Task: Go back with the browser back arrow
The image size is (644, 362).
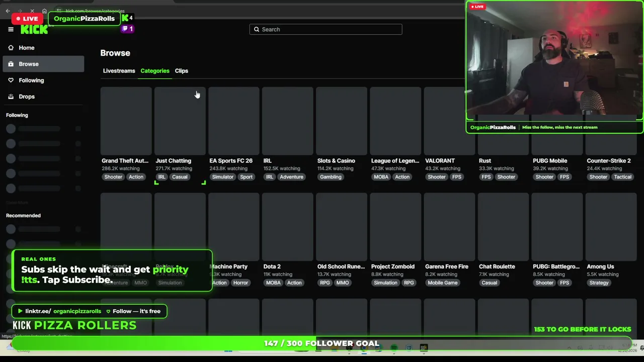Action: pos(8,11)
